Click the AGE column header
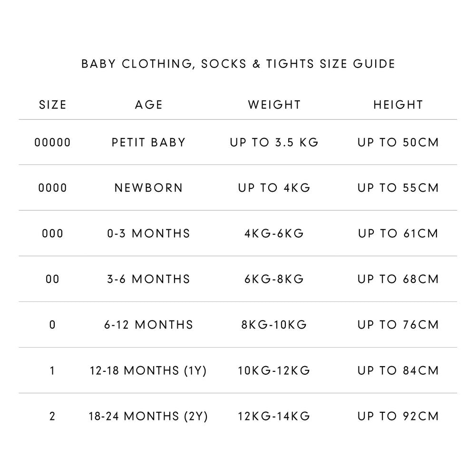This screenshot has height=476, width=476. click(x=149, y=105)
